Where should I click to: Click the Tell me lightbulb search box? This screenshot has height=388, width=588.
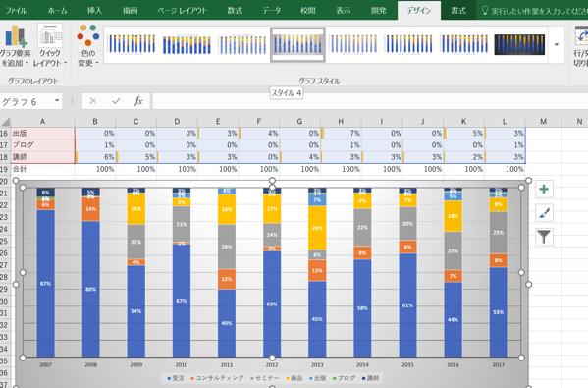pyautogui.click(x=534, y=11)
